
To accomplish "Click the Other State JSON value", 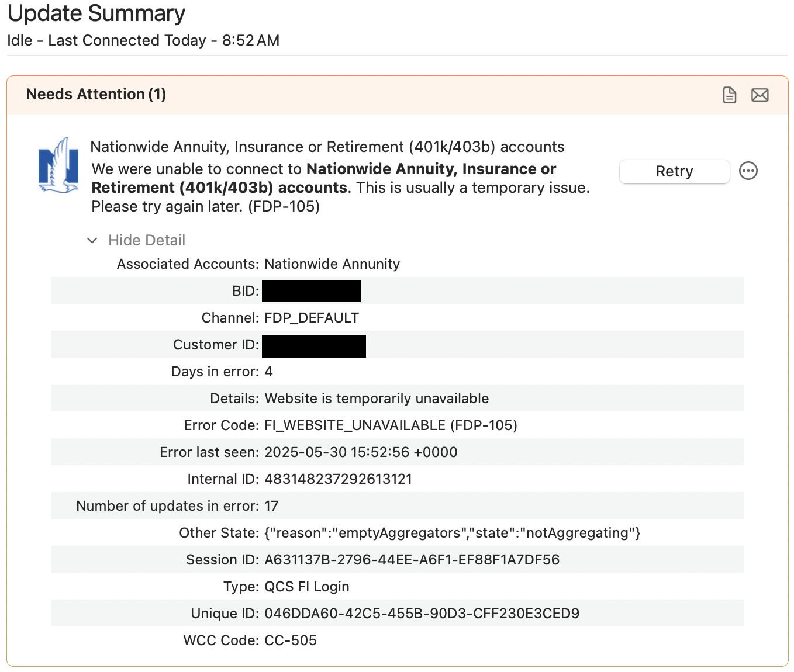I will pos(453,533).
